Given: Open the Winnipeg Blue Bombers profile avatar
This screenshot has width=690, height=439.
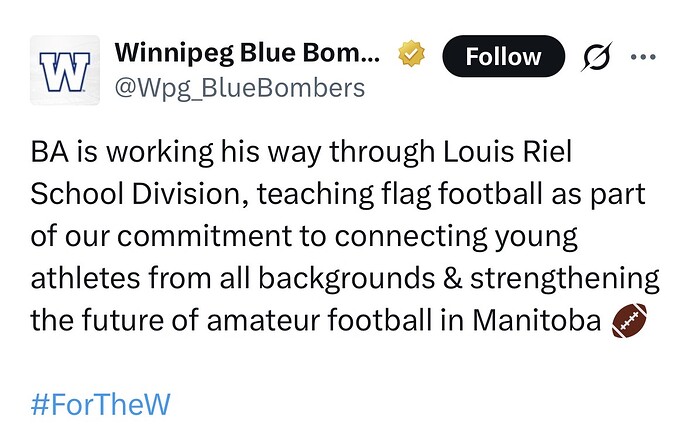Looking at the screenshot, I should click(63, 70).
